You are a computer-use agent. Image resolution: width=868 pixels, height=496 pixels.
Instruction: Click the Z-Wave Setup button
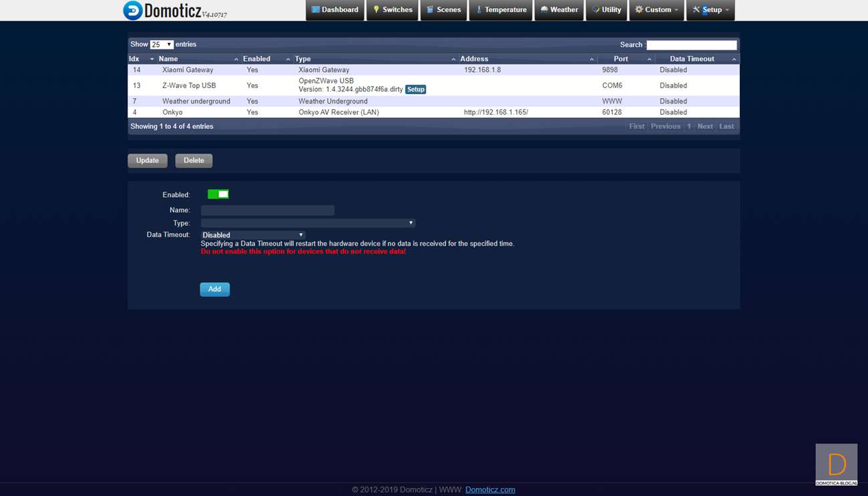coord(415,89)
